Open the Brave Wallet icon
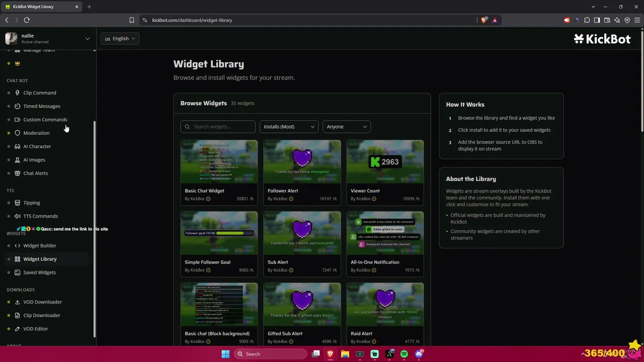The height and width of the screenshot is (362, 644). coord(607,20)
